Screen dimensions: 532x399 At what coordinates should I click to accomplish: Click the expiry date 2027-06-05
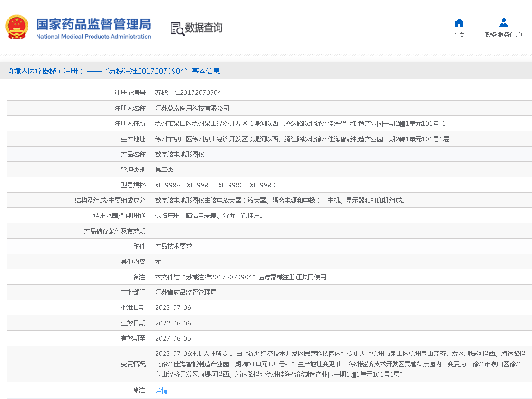click(x=173, y=338)
